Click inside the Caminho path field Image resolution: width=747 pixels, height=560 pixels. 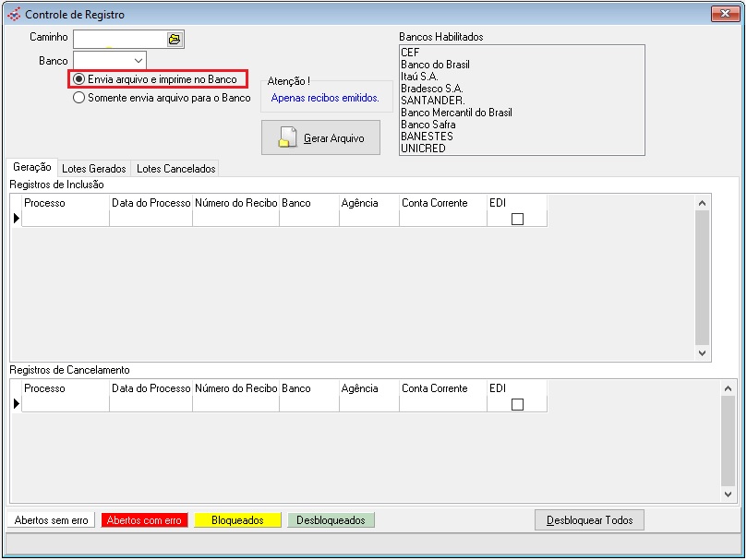pyautogui.click(x=119, y=39)
